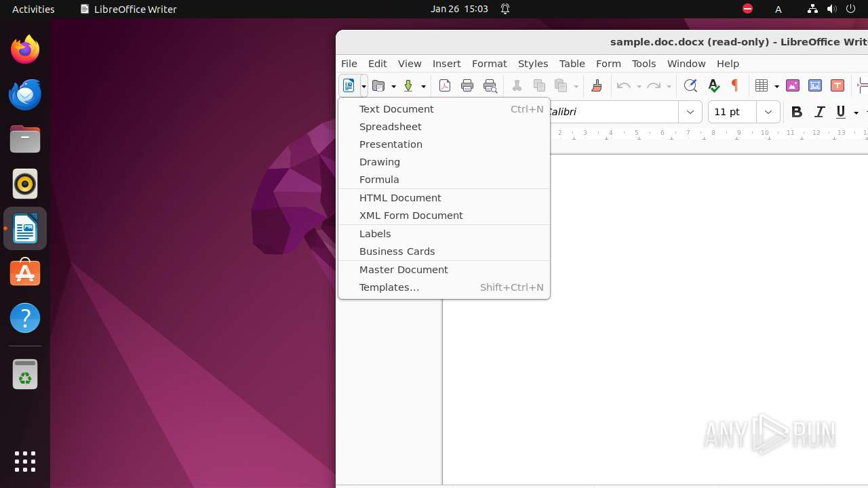
Task: Select Clone Formatting paintbrush icon
Action: [x=597, y=85]
